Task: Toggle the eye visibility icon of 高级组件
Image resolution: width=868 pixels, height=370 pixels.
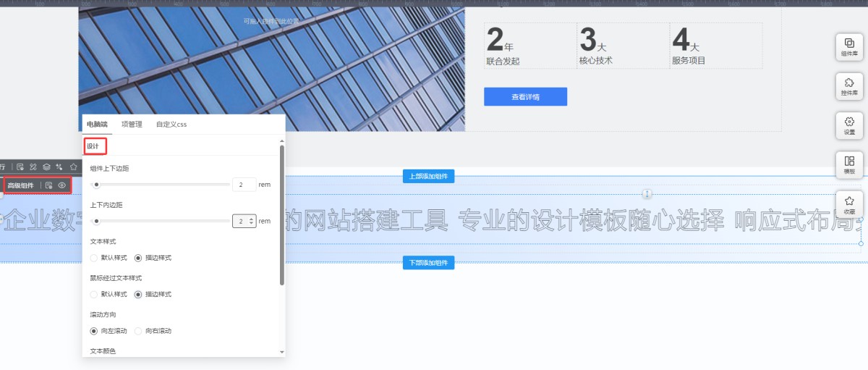Action: click(62, 185)
